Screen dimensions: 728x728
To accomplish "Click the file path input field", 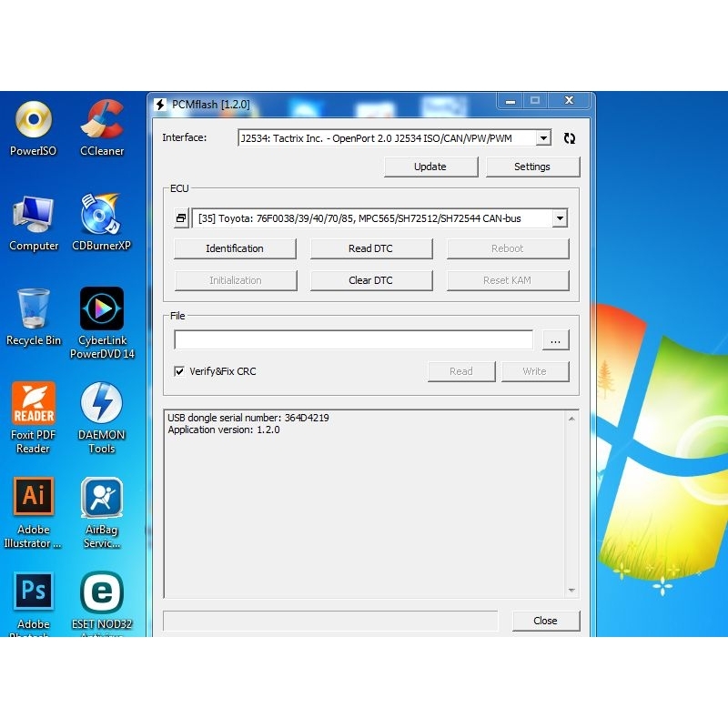I will [x=353, y=339].
